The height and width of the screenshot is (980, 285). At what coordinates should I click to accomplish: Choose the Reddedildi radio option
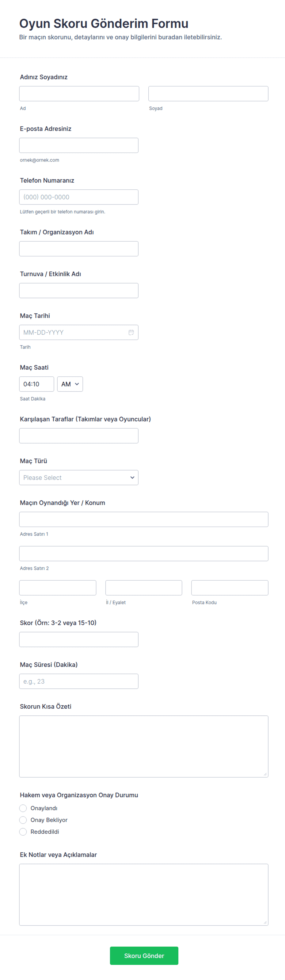(23, 832)
